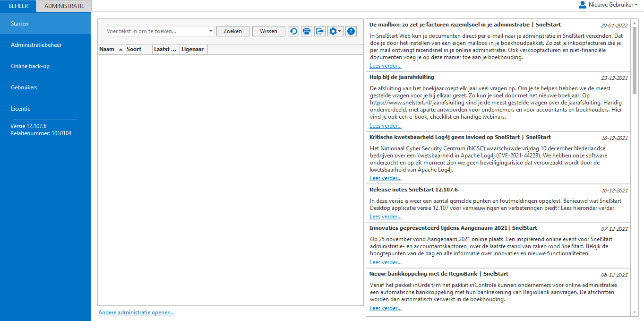Select Starten in the sidebar
Image resolution: width=644 pixels, height=321 pixels.
coord(45,23)
